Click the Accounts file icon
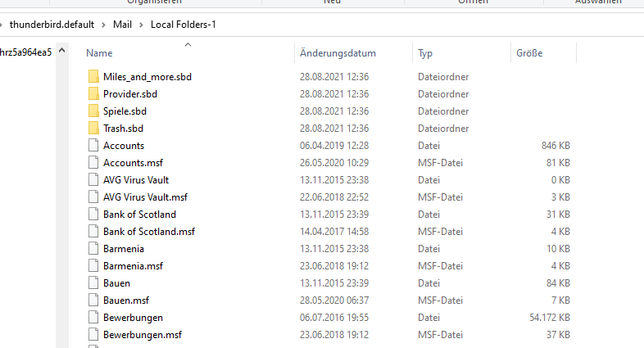Image resolution: width=644 pixels, height=348 pixels. (x=93, y=146)
